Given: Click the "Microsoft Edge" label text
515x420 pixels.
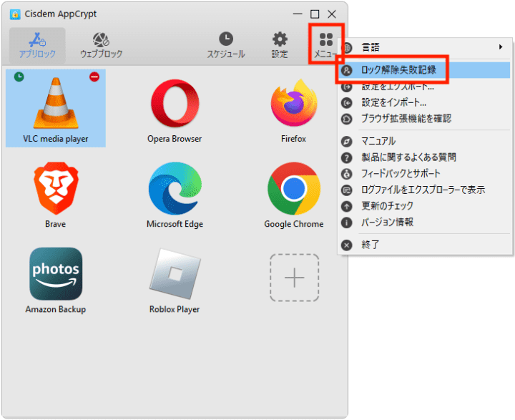Looking at the screenshot, I should (175, 224).
